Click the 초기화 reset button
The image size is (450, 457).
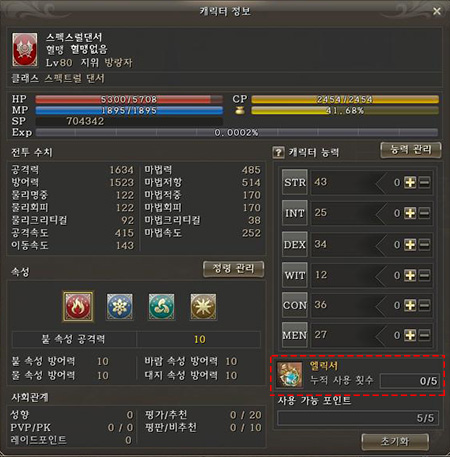(x=395, y=442)
